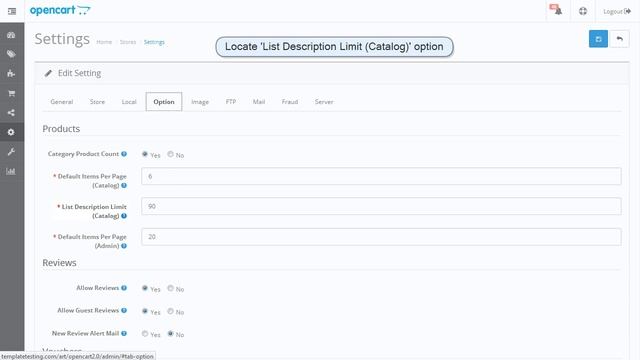Go to Stores breadcrumb
This screenshot has width=640, height=360.
pos(128,42)
